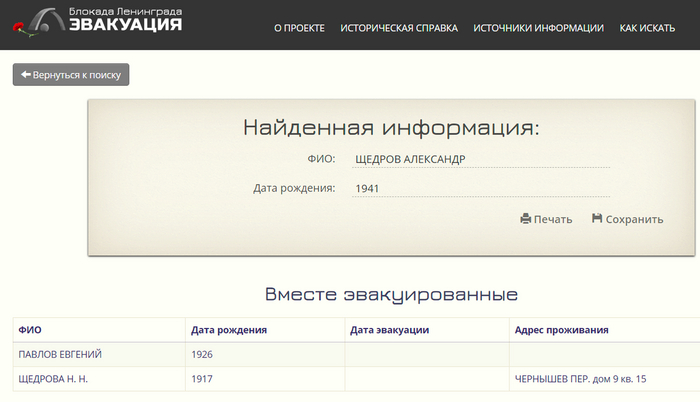Click the Дата рождения: form label

(294, 188)
